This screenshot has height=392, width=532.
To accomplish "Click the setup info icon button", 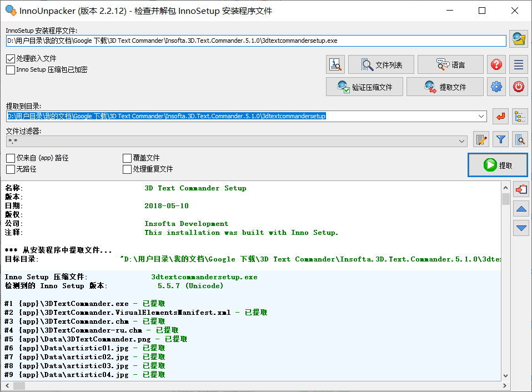I will coord(335,64).
